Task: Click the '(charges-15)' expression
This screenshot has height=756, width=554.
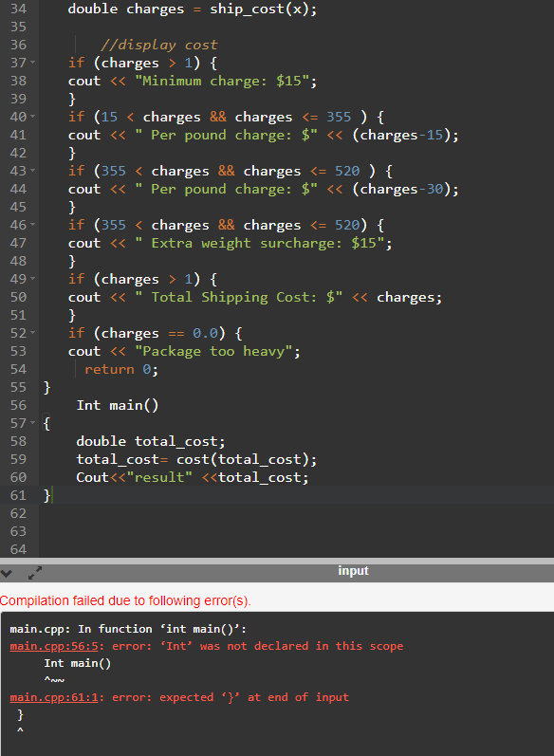Action: click(402, 135)
